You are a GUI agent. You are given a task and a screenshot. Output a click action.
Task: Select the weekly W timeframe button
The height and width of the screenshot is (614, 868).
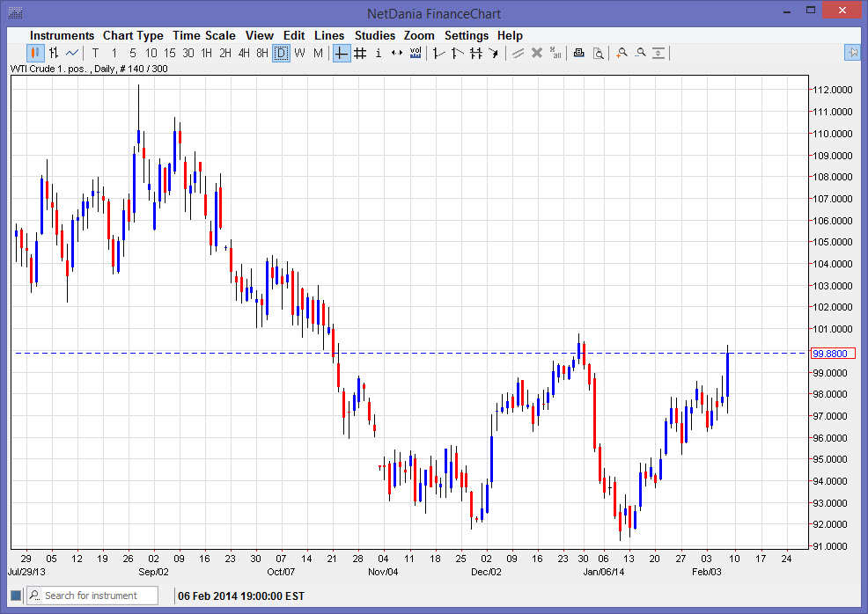pos(299,53)
